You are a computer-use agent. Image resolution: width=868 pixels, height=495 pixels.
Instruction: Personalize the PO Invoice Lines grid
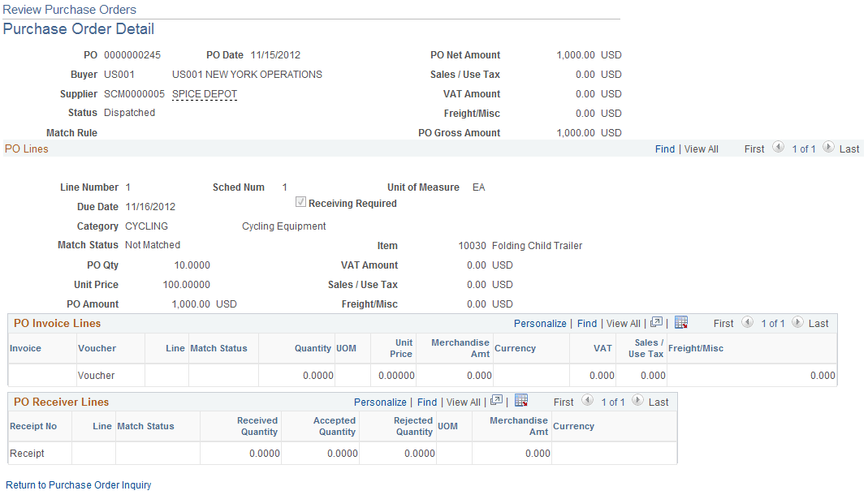tap(540, 323)
